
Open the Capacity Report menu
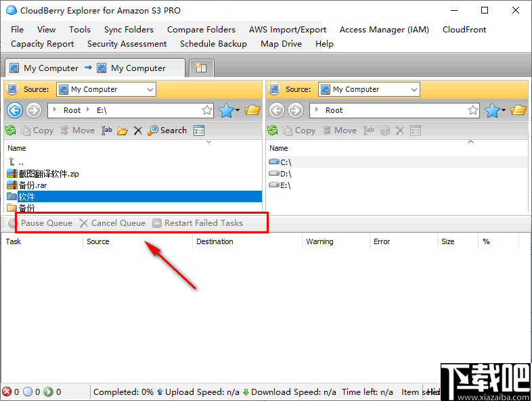tap(43, 44)
